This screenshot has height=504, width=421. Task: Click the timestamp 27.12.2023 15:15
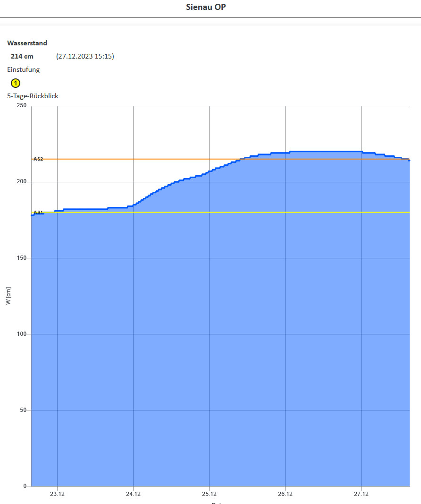[85, 56]
